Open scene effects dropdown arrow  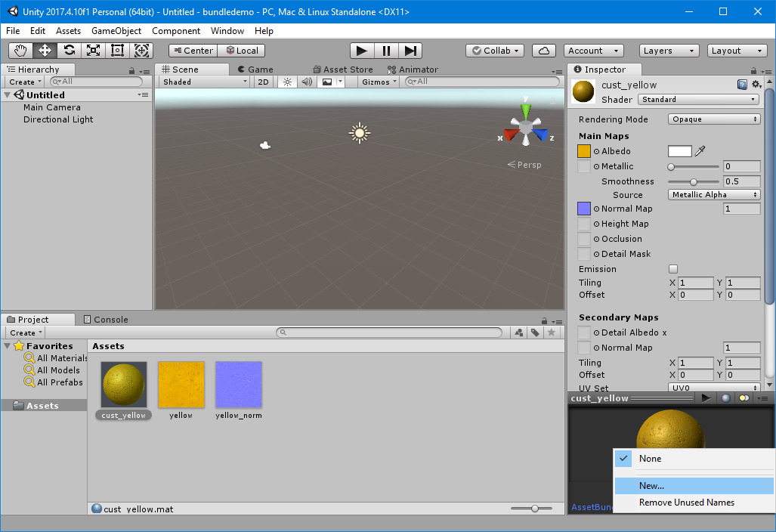[x=340, y=82]
